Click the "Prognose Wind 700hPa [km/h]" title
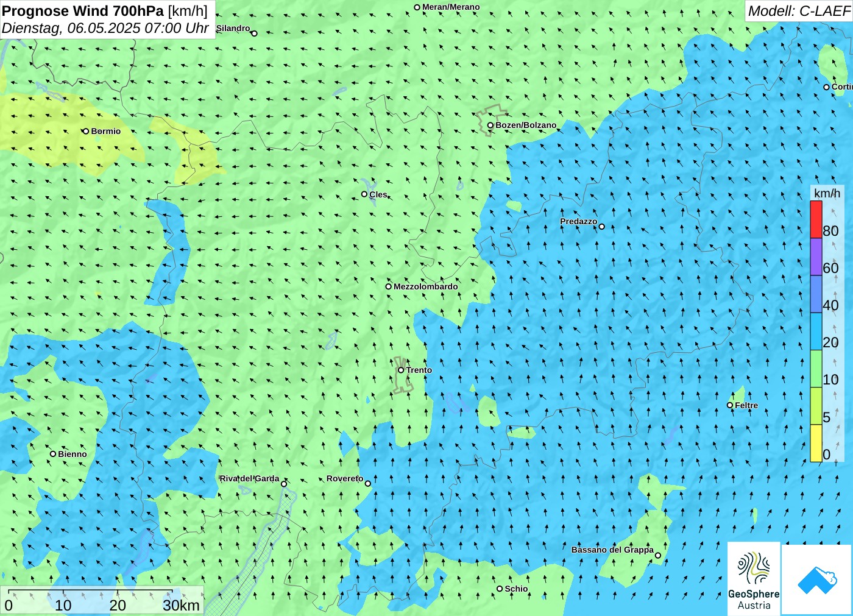Image resolution: width=853 pixels, height=616 pixels. 105,11
